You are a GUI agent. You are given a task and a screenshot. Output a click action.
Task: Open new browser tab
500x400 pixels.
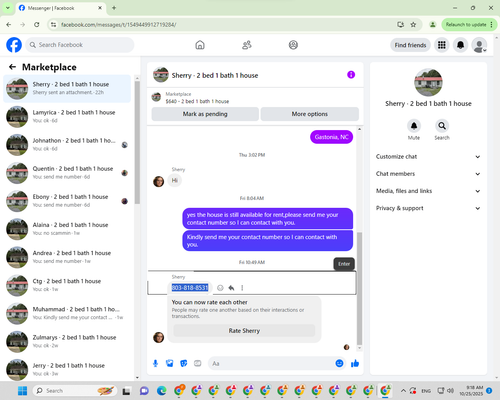coord(114,8)
